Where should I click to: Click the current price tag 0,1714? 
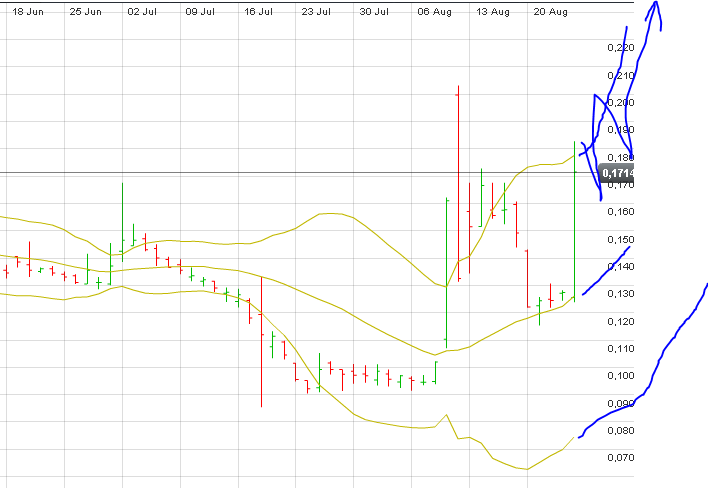(x=620, y=172)
